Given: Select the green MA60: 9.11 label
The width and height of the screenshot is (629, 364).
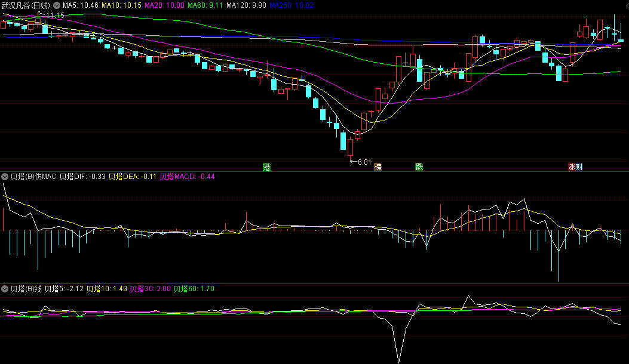Looking at the screenshot, I should [205, 5].
